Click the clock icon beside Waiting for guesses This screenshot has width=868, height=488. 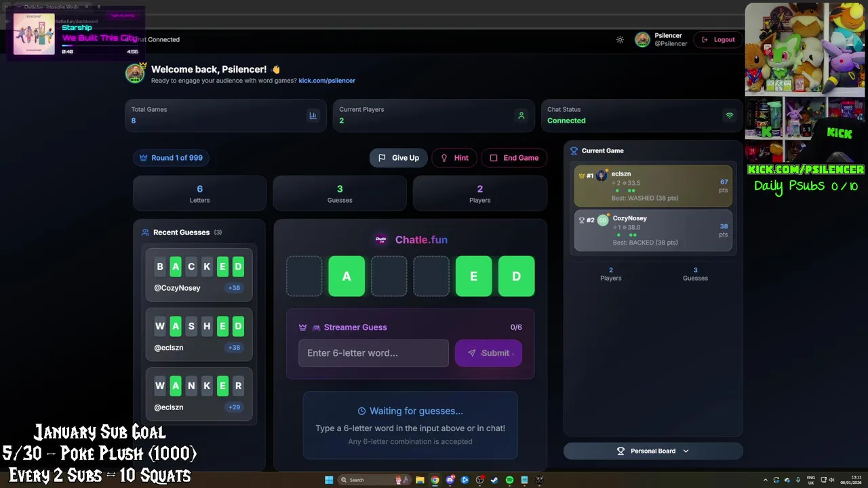[x=361, y=411]
